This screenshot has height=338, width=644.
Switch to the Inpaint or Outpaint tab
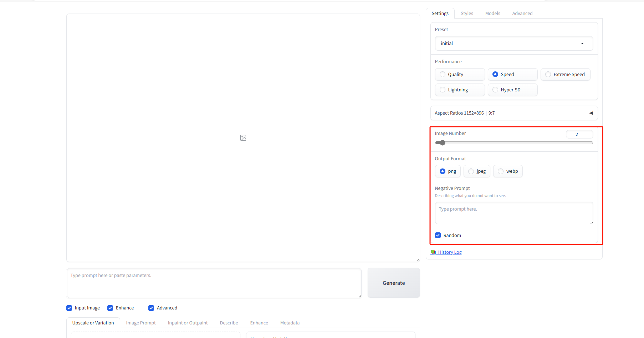point(188,323)
